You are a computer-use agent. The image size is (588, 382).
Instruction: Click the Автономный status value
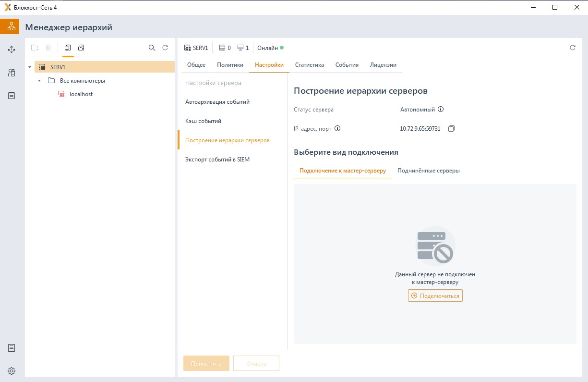tap(418, 109)
